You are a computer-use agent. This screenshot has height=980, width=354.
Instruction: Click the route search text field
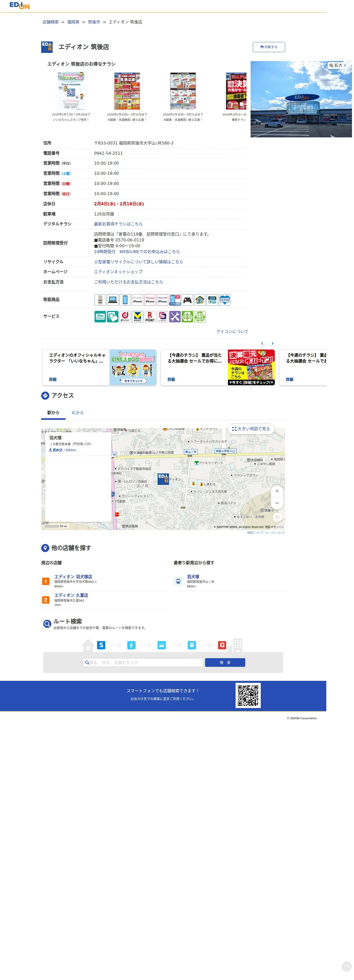point(143,663)
